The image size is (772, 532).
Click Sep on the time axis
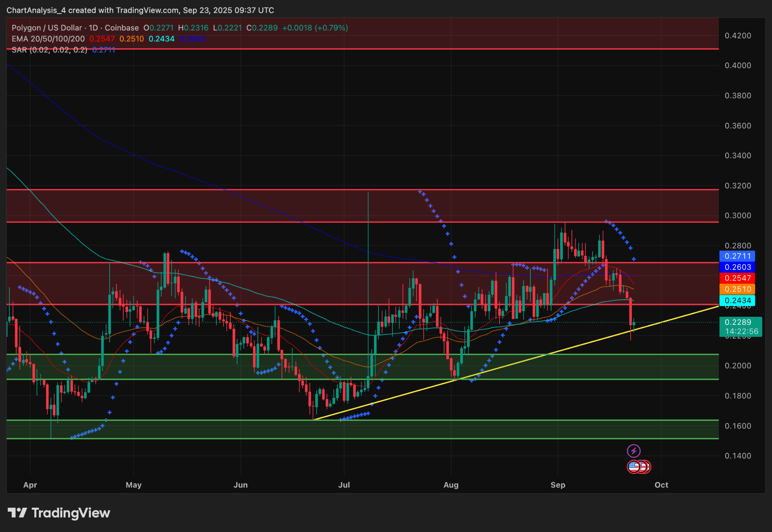coord(558,485)
